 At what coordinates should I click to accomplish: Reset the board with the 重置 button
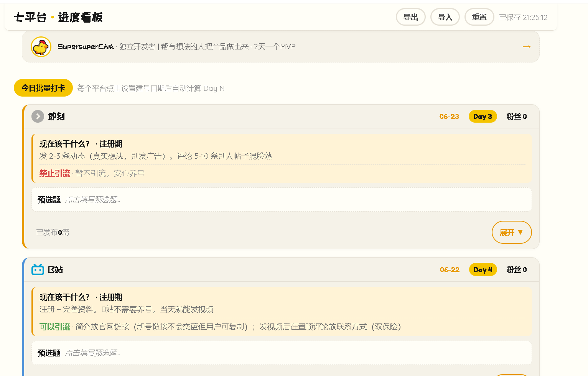click(x=479, y=17)
